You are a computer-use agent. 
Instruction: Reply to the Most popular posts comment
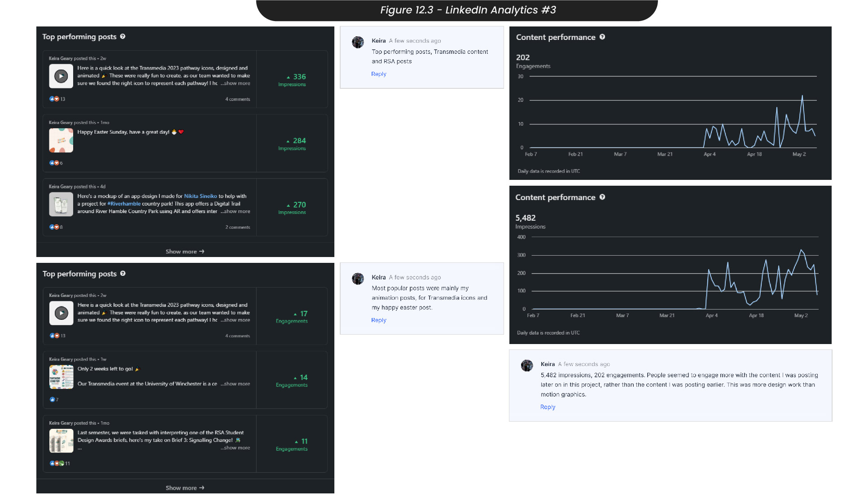coord(378,320)
